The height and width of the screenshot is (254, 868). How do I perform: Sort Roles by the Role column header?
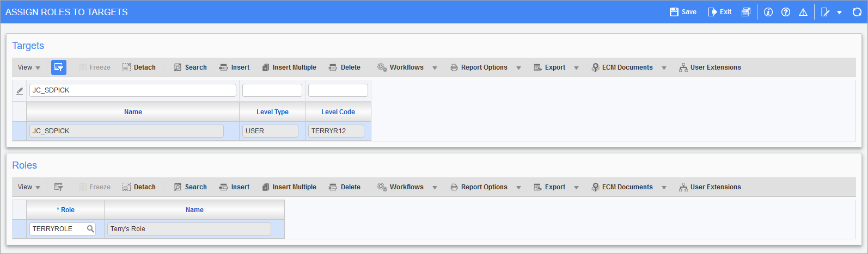tap(65, 210)
